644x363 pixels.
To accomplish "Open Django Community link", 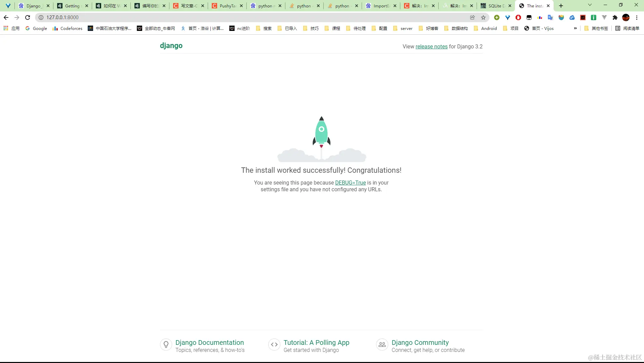I will [x=420, y=342].
